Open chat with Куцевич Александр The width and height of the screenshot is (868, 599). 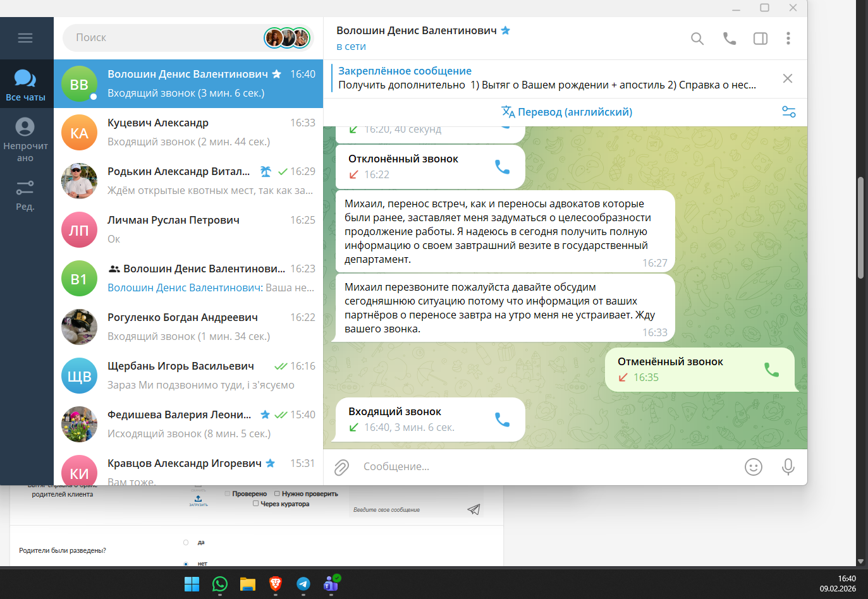point(188,133)
